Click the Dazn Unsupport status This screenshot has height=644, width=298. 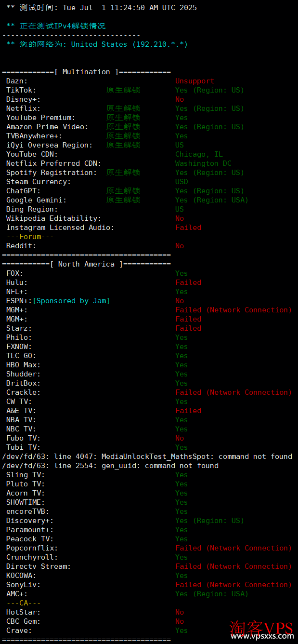tap(194, 81)
